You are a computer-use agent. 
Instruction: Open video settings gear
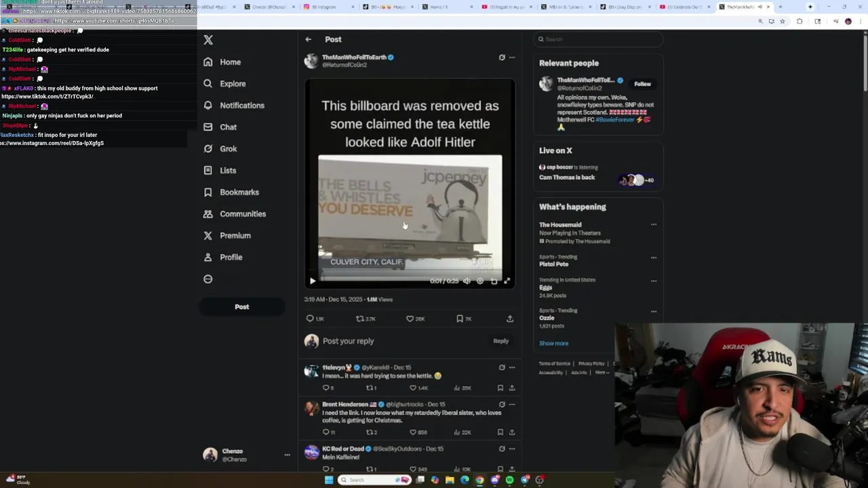click(x=480, y=281)
